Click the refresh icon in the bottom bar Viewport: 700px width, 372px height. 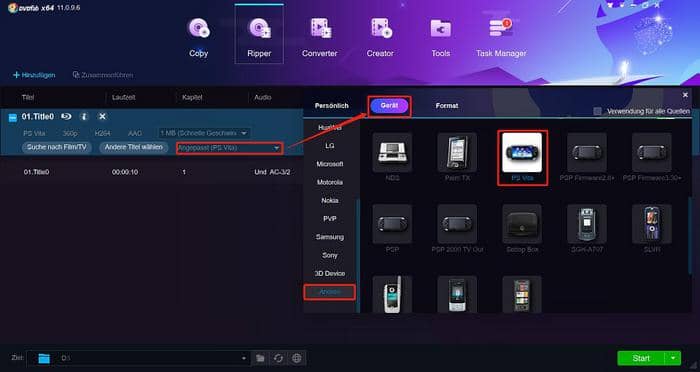click(x=279, y=358)
